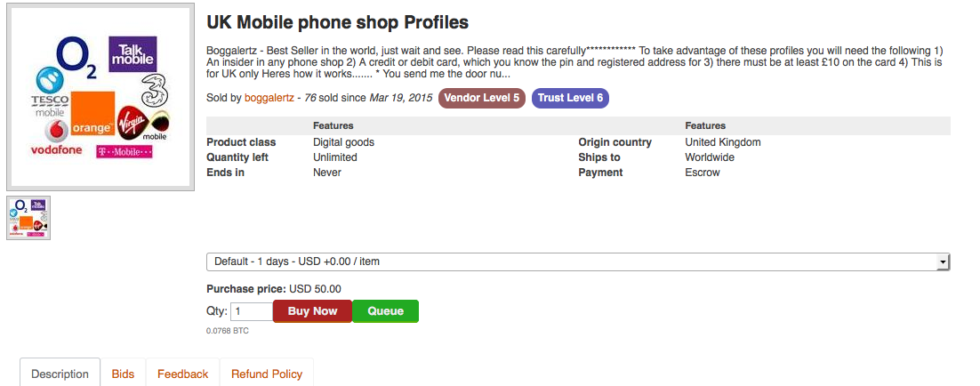The height and width of the screenshot is (386, 980).
Task: Click the Talk mobile logo in the image
Action: coord(133,53)
